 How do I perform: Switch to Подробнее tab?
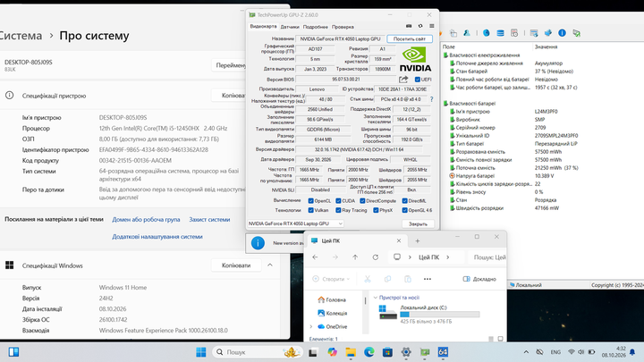tap(316, 27)
